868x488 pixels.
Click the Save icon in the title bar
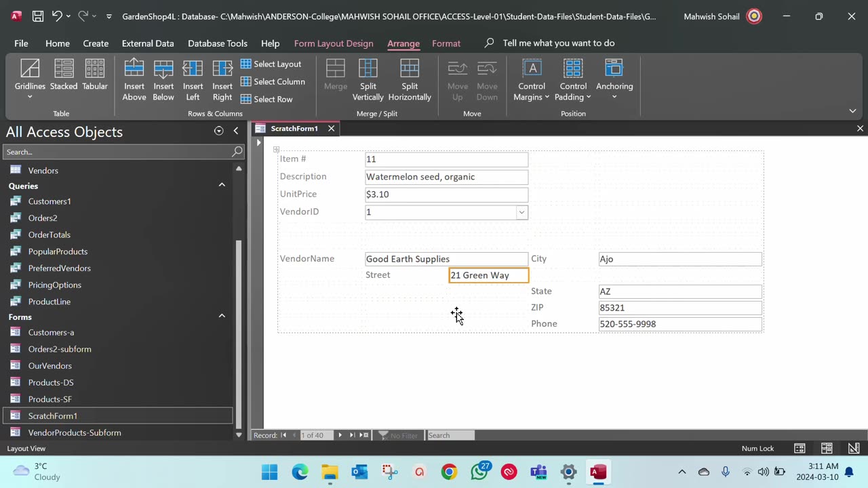pos(38,16)
